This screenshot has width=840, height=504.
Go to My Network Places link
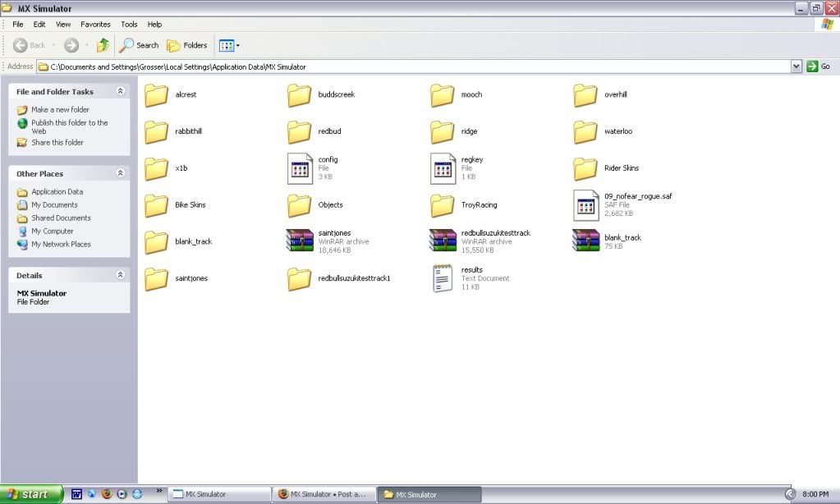[x=61, y=245]
